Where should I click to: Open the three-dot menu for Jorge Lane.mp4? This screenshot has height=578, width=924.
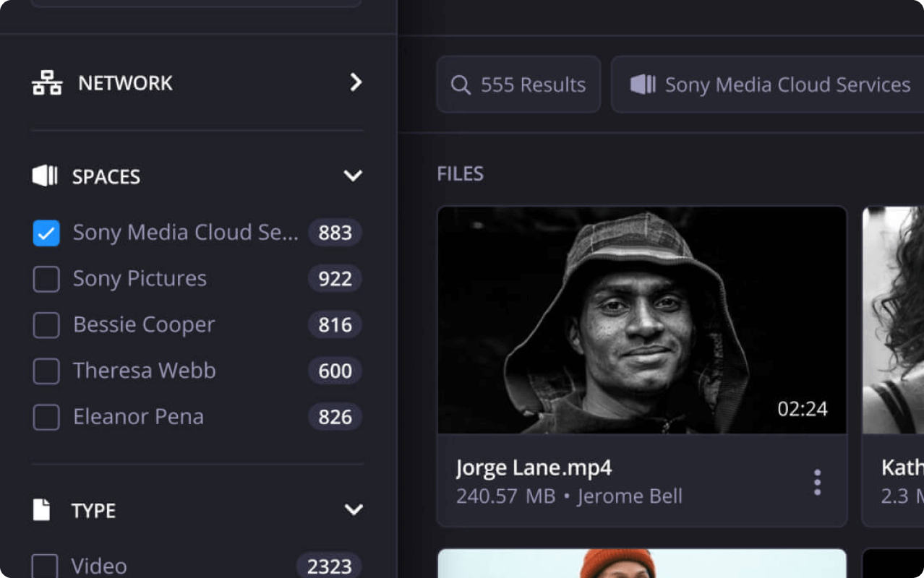(817, 482)
